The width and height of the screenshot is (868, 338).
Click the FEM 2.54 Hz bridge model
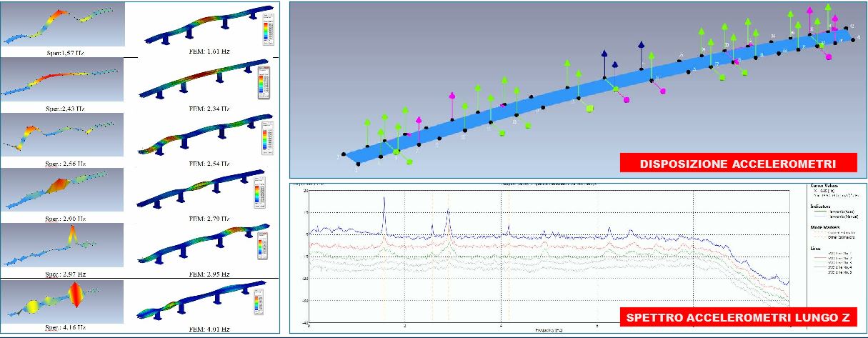click(x=193, y=136)
